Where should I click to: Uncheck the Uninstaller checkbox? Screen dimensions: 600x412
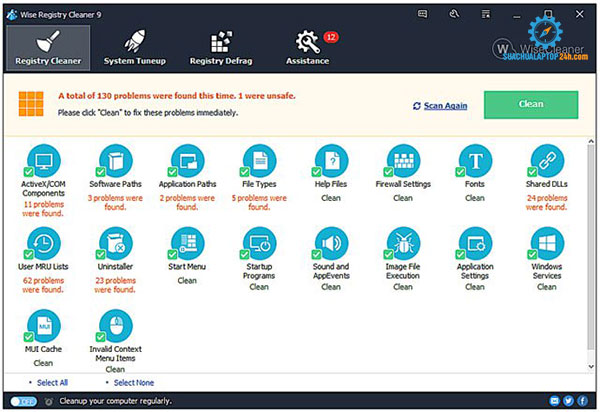[101, 254]
